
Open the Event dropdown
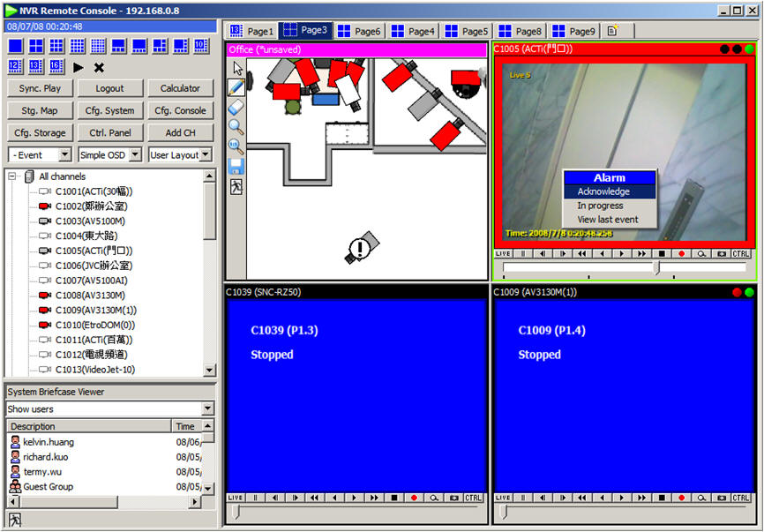pyautogui.click(x=40, y=155)
